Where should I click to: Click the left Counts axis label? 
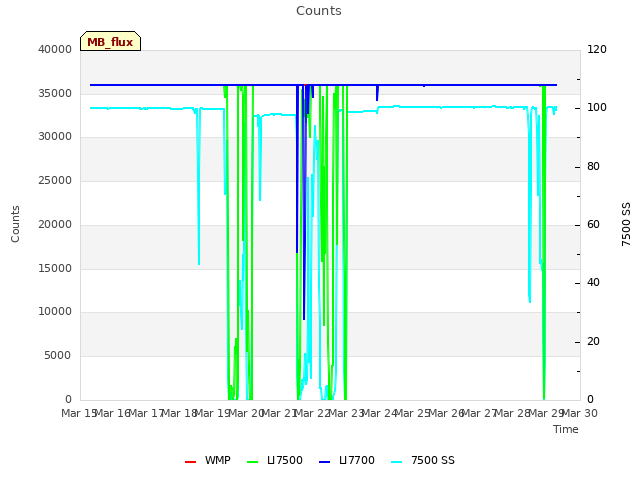click(x=15, y=224)
